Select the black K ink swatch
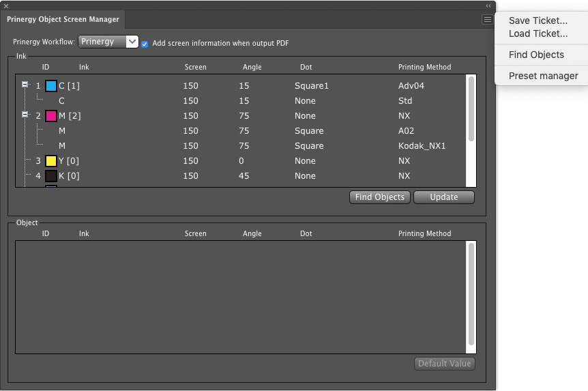Image resolution: width=588 pixels, height=391 pixels. pyautogui.click(x=51, y=176)
